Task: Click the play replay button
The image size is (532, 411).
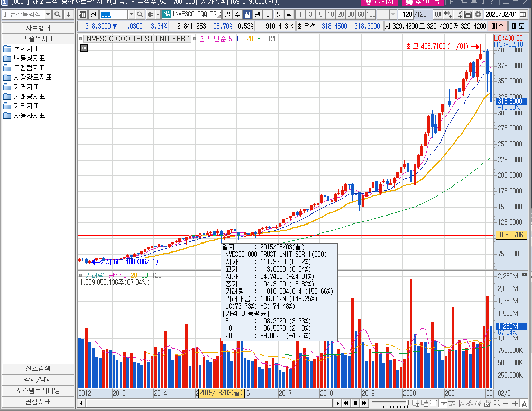Action: 337,403
